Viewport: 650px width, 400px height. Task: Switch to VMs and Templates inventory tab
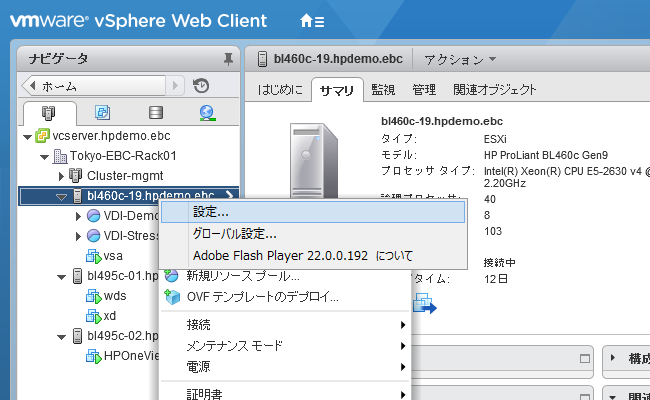102,112
